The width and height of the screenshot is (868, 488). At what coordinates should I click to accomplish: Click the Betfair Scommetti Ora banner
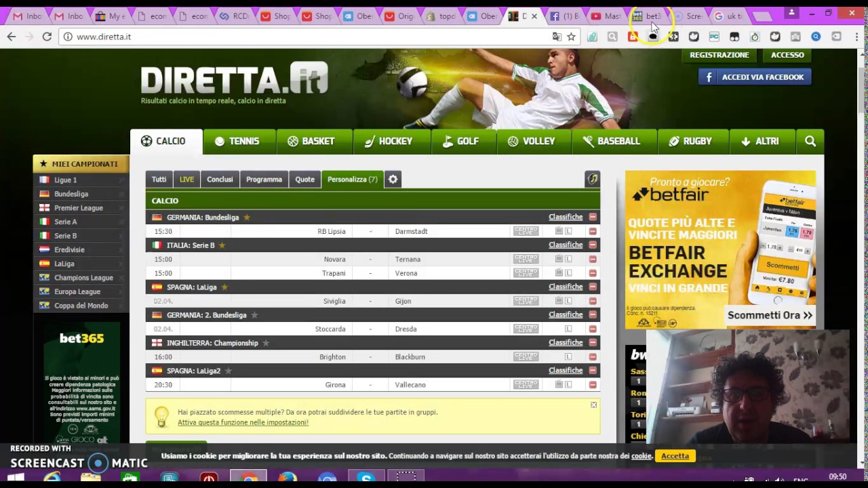(x=720, y=249)
